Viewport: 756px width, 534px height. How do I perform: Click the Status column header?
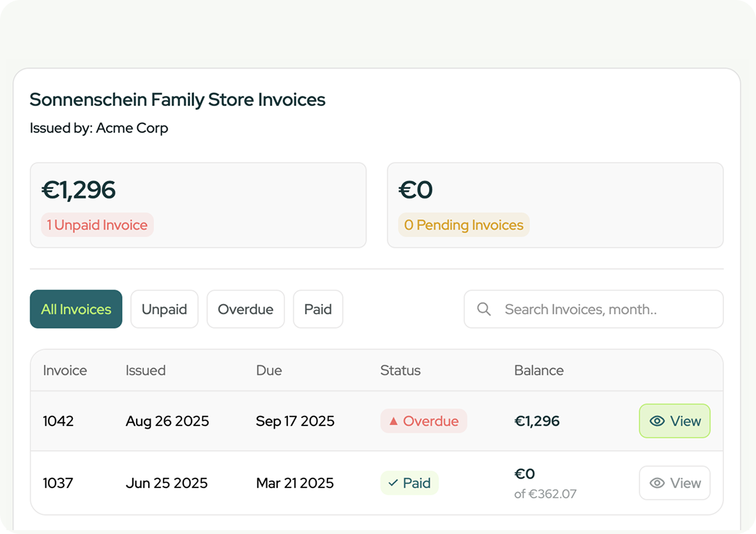tap(400, 370)
